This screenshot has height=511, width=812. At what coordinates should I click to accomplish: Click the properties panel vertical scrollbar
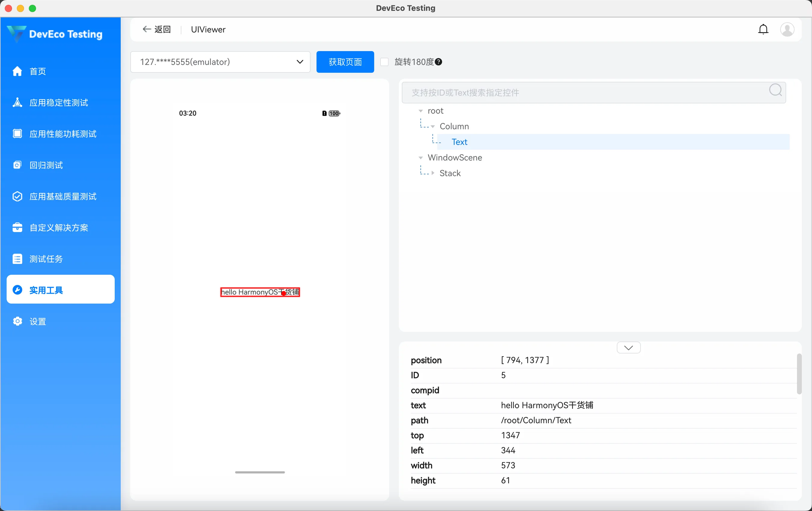799,374
